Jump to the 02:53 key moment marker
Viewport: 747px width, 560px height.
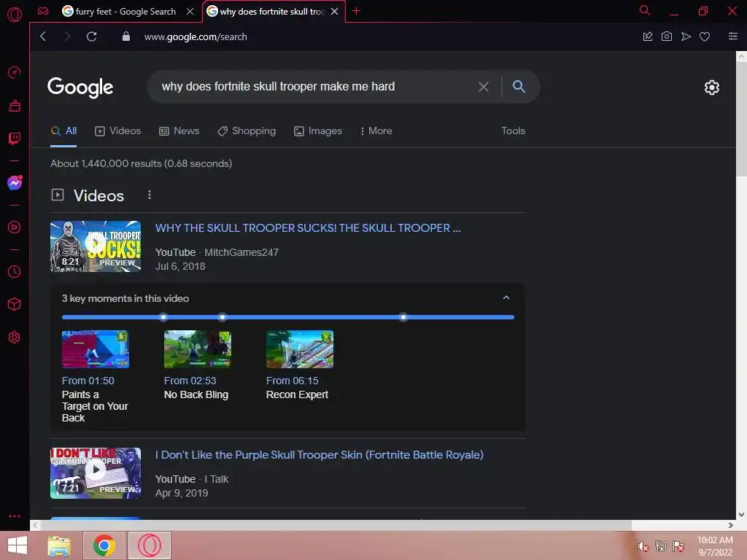click(x=222, y=316)
